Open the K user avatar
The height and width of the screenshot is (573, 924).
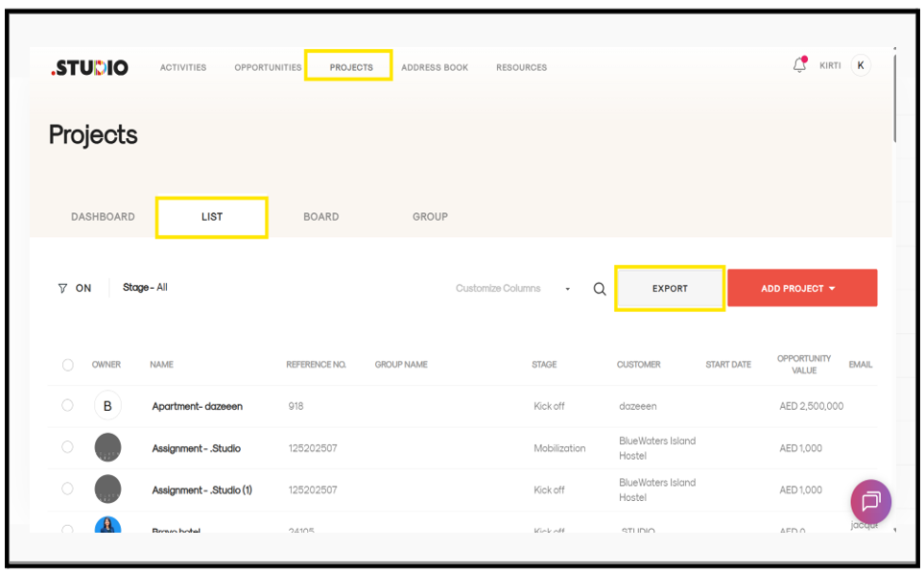coord(861,65)
